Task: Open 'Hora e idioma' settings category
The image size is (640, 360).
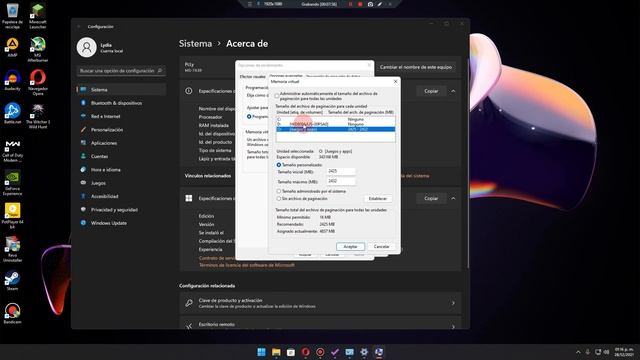Action: click(x=121, y=170)
